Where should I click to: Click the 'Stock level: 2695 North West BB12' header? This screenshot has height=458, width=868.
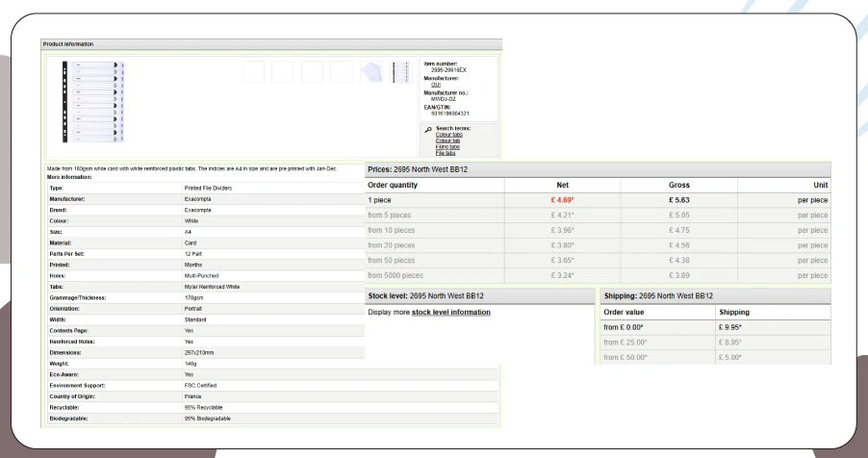[480, 296]
